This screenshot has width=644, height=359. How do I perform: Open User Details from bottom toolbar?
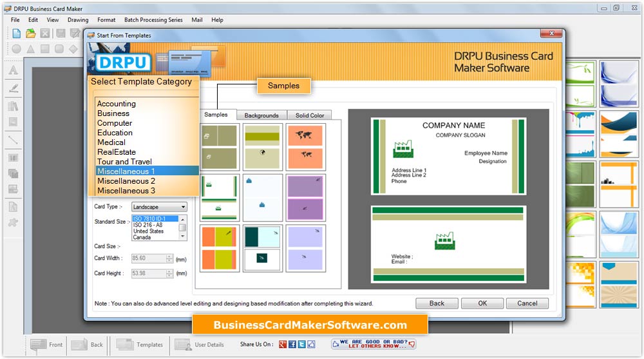pyautogui.click(x=200, y=345)
